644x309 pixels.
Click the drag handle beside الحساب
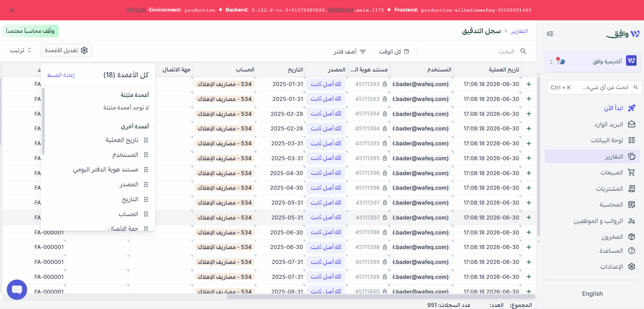pos(146,214)
